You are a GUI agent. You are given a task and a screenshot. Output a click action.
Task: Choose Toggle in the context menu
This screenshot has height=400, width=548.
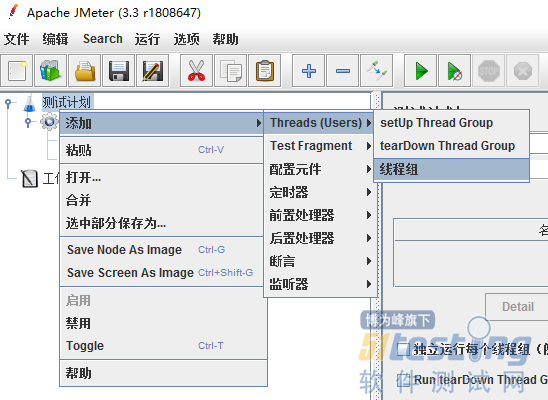pos(164,346)
